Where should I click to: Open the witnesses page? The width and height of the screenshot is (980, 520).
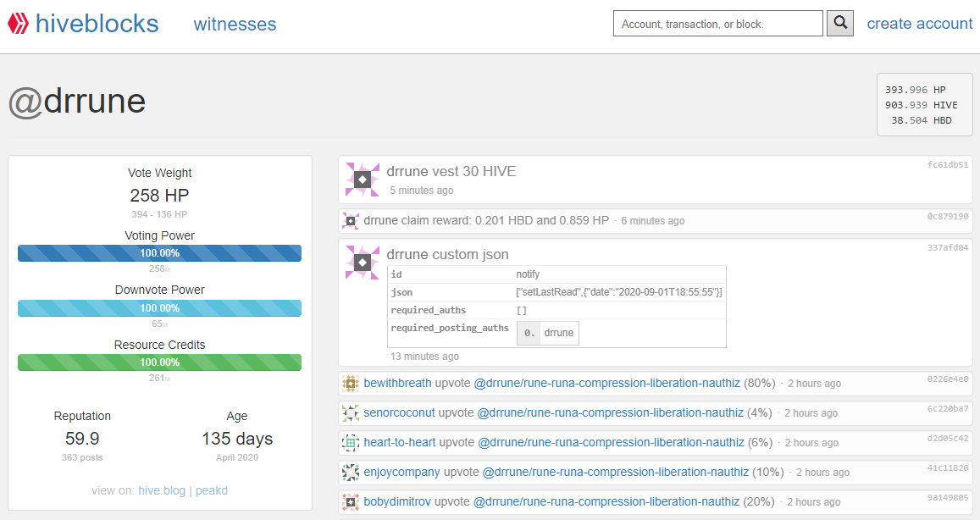(235, 24)
